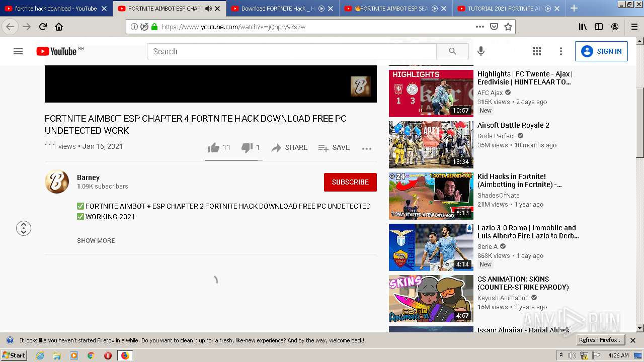The width and height of the screenshot is (644, 362).
Task: Click the Firefox forward arrow
Action: point(27,27)
